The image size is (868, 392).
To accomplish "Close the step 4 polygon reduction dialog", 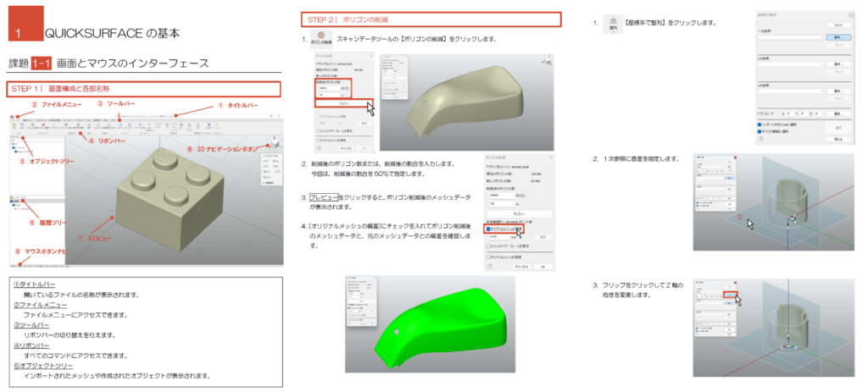I will coord(551,157).
